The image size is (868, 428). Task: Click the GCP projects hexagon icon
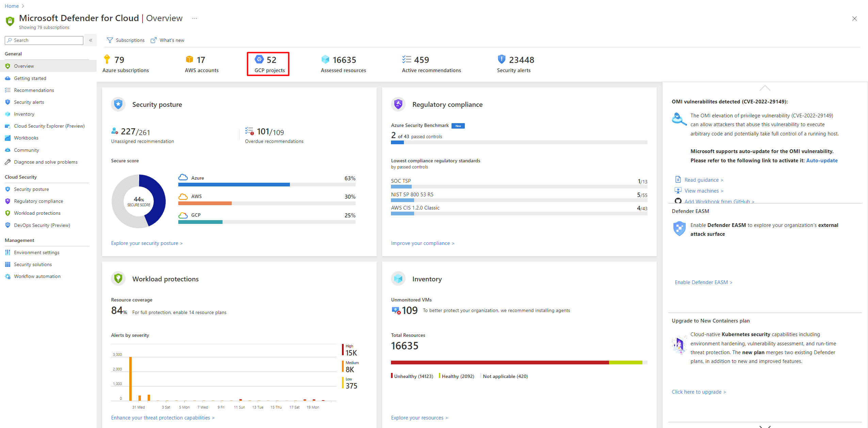[259, 60]
